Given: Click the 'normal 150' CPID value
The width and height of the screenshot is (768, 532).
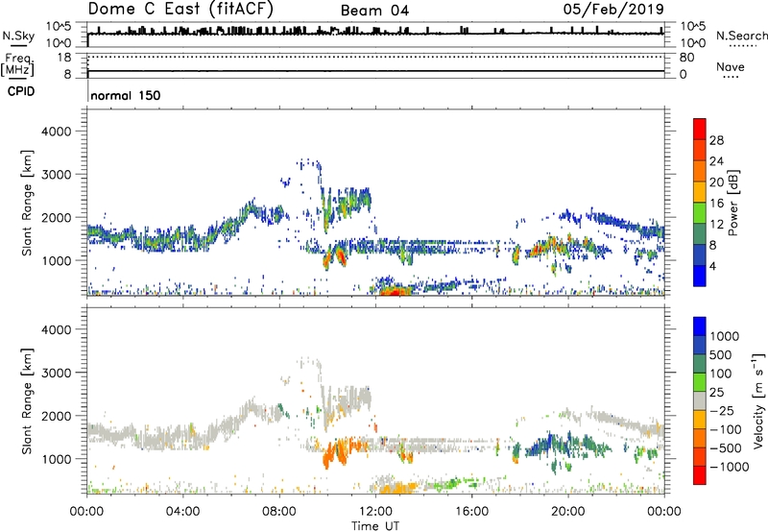Looking at the screenshot, I should tap(126, 95).
